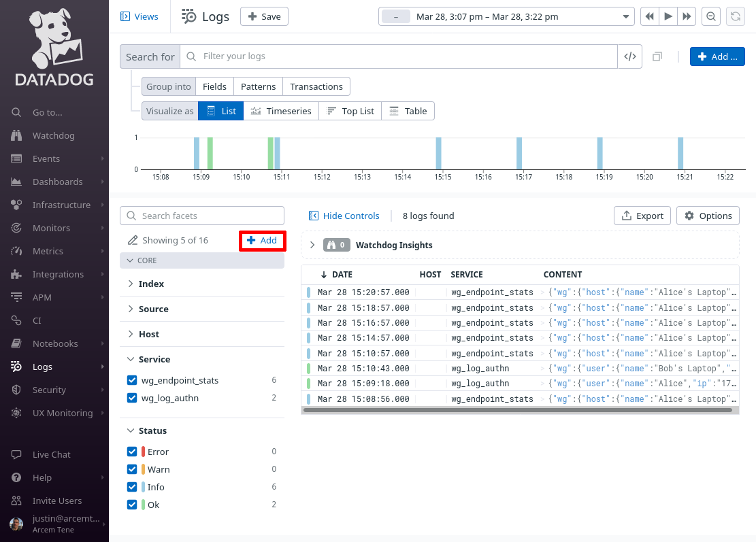Click Invite Users
This screenshot has width=756, height=542.
[x=57, y=501]
